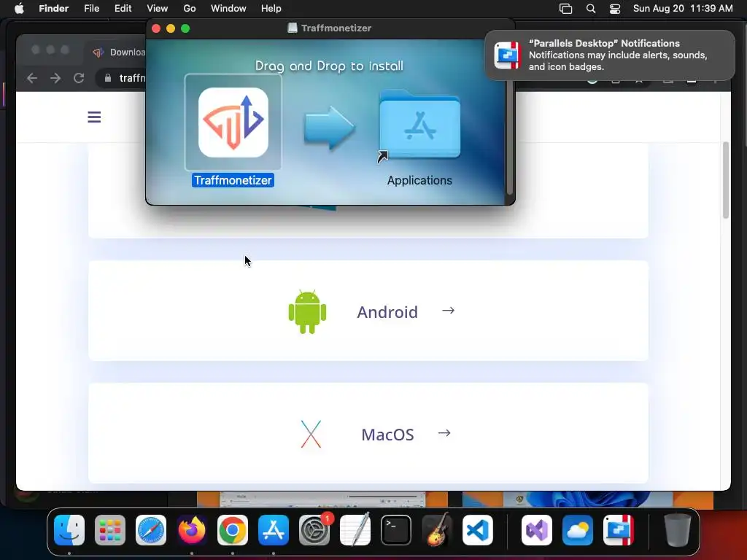Click the Traffmonetizer file name label

(233, 180)
